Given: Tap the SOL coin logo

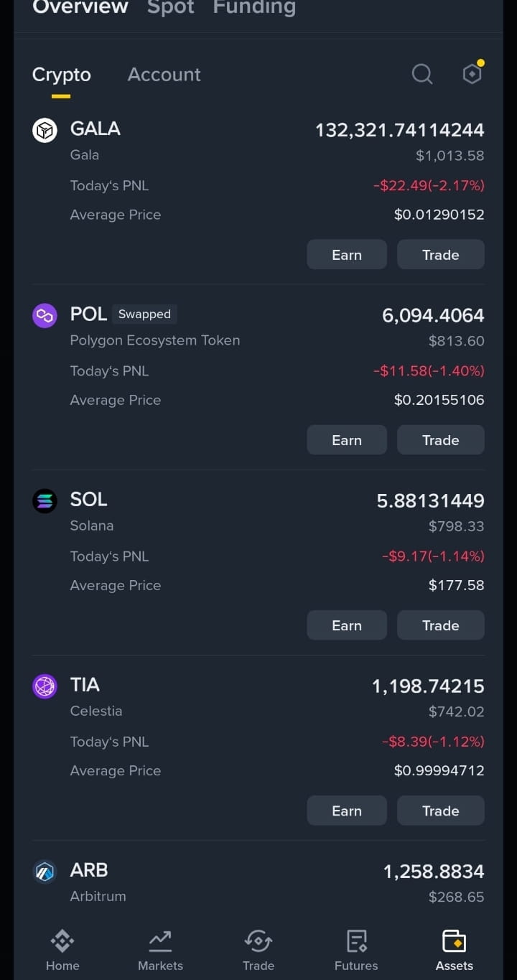Looking at the screenshot, I should 45,501.
